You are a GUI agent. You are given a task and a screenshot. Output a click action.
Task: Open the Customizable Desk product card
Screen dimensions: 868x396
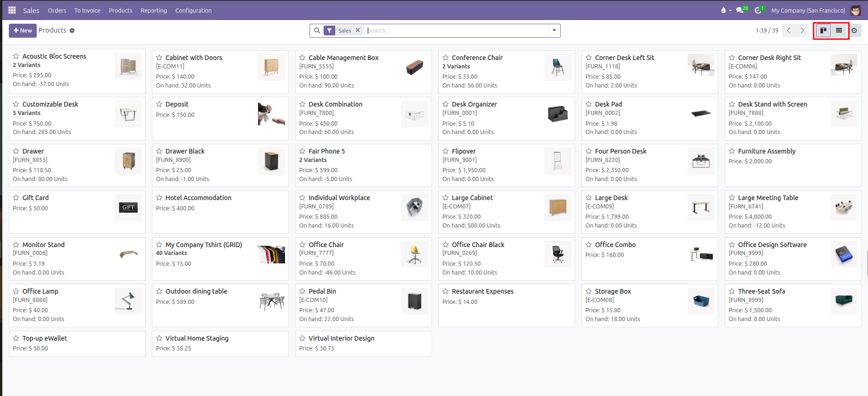click(77, 118)
